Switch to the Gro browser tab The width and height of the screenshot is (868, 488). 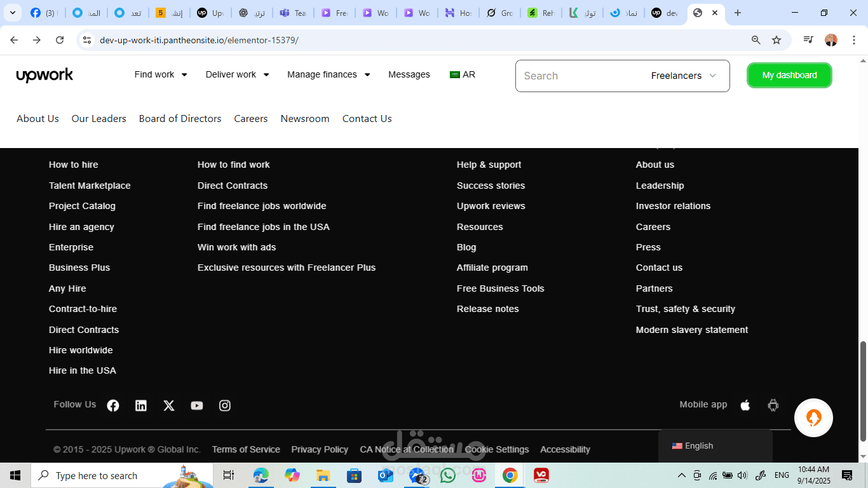pyautogui.click(x=499, y=13)
